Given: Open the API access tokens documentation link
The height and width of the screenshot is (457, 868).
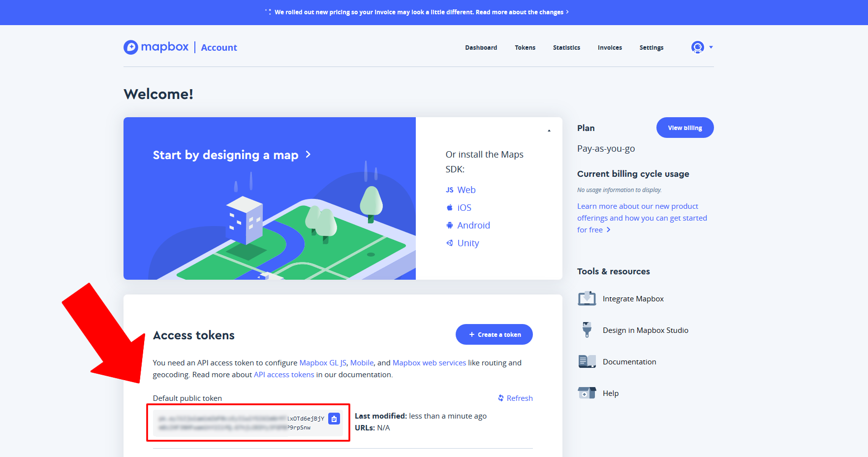Looking at the screenshot, I should (284, 374).
